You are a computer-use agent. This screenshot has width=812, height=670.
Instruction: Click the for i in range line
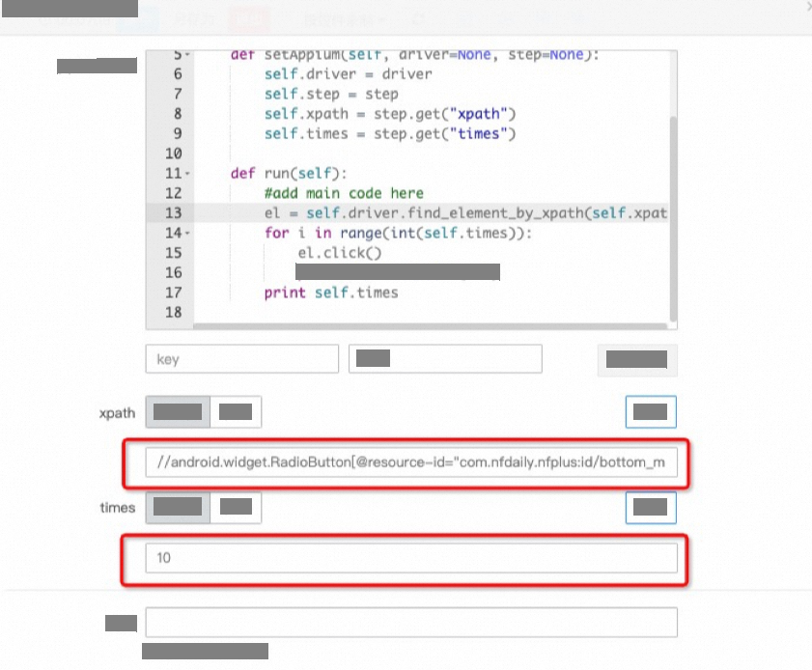[398, 233]
